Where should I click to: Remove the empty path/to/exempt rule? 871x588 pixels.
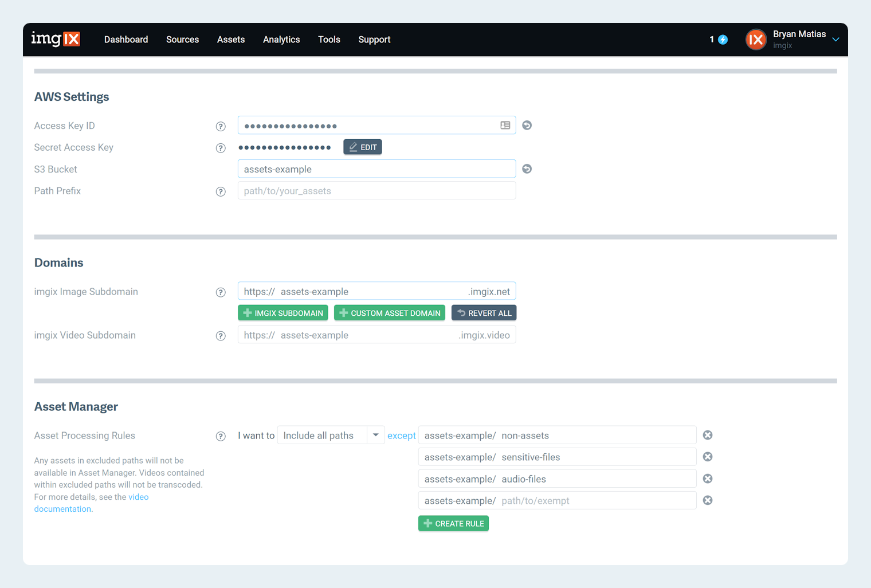tap(708, 500)
